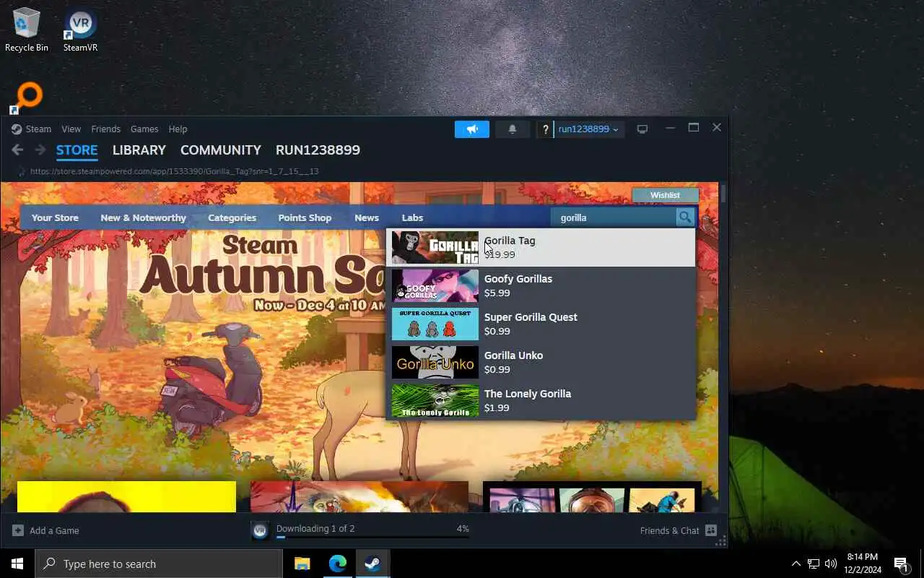Open the News link
924x578 pixels.
[x=367, y=217]
